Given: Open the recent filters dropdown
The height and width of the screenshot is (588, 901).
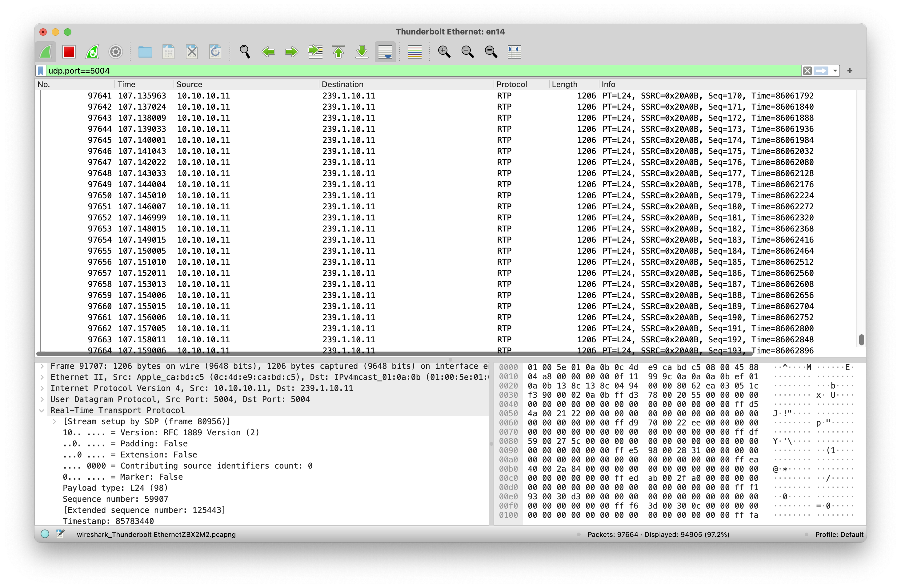Looking at the screenshot, I should pyautogui.click(x=835, y=70).
